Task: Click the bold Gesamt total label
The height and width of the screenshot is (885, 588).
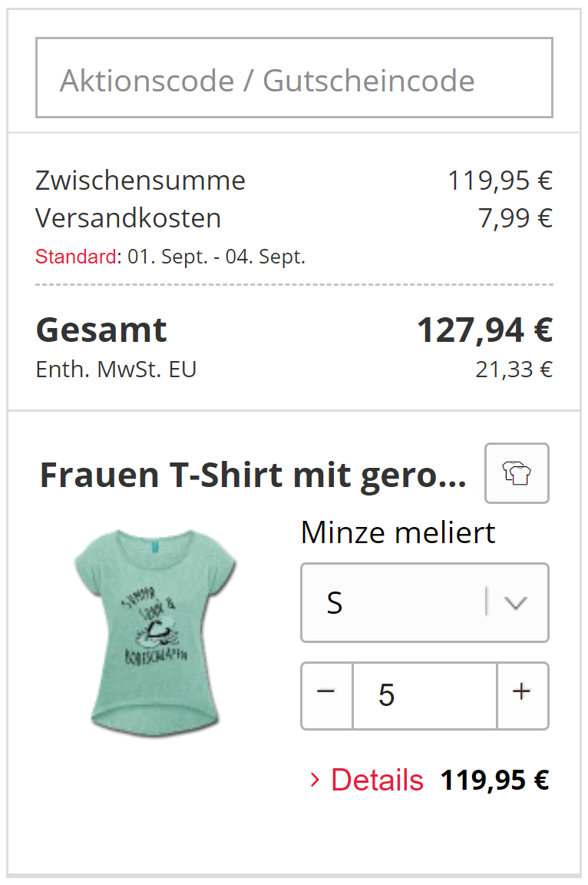Action: coord(101,330)
